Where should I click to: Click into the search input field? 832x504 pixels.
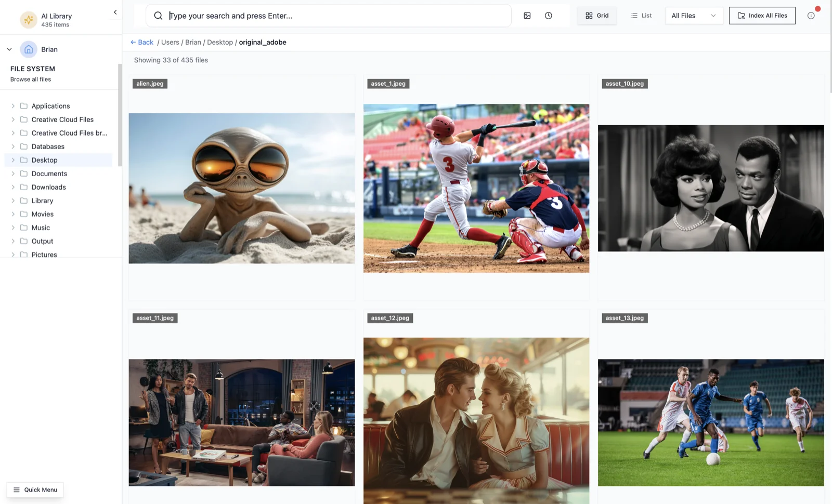(333, 16)
